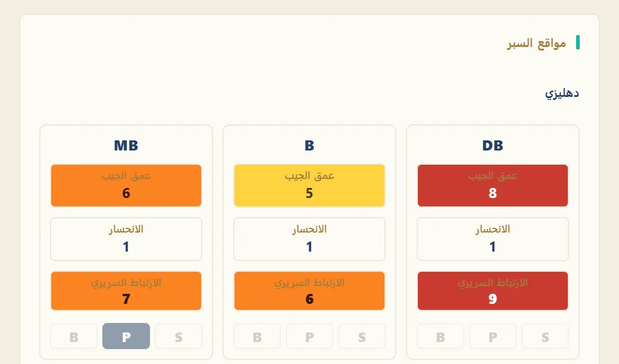Enable the B marker in the B site card
619x364 pixels.
click(x=257, y=336)
